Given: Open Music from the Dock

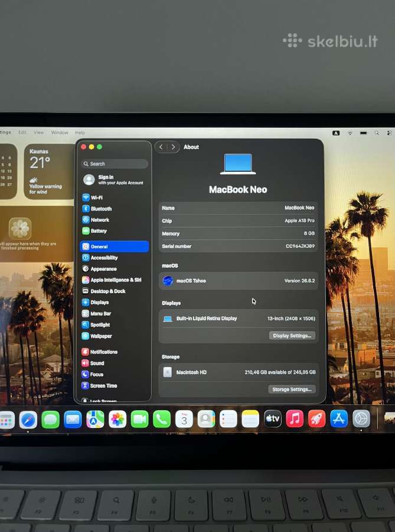Looking at the screenshot, I should [x=295, y=419].
